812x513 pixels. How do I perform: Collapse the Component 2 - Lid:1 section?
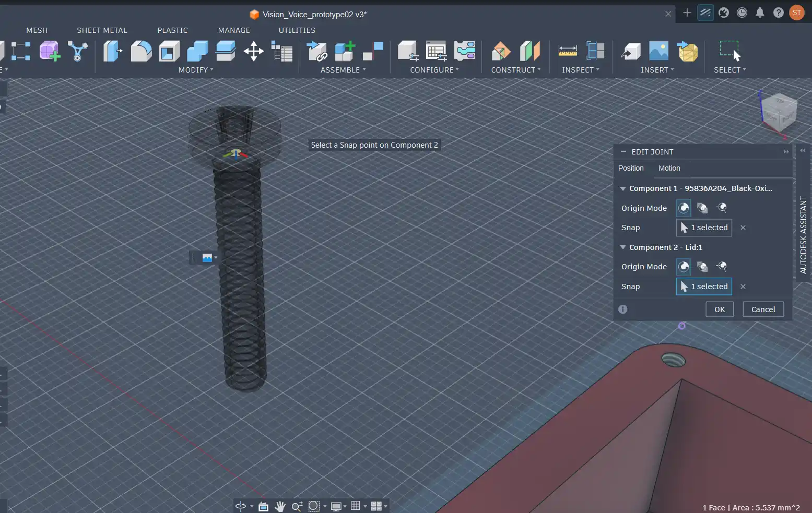click(623, 247)
